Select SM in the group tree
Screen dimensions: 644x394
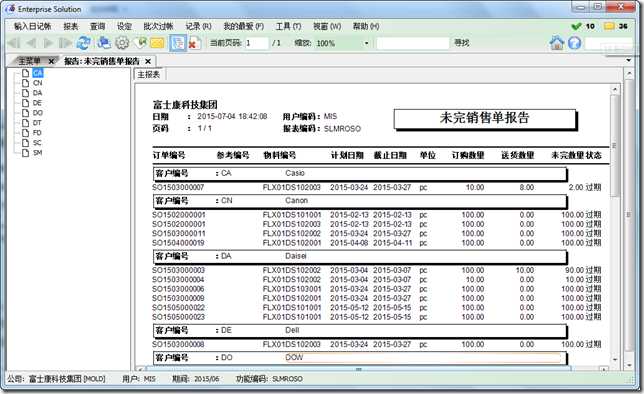pos(38,152)
